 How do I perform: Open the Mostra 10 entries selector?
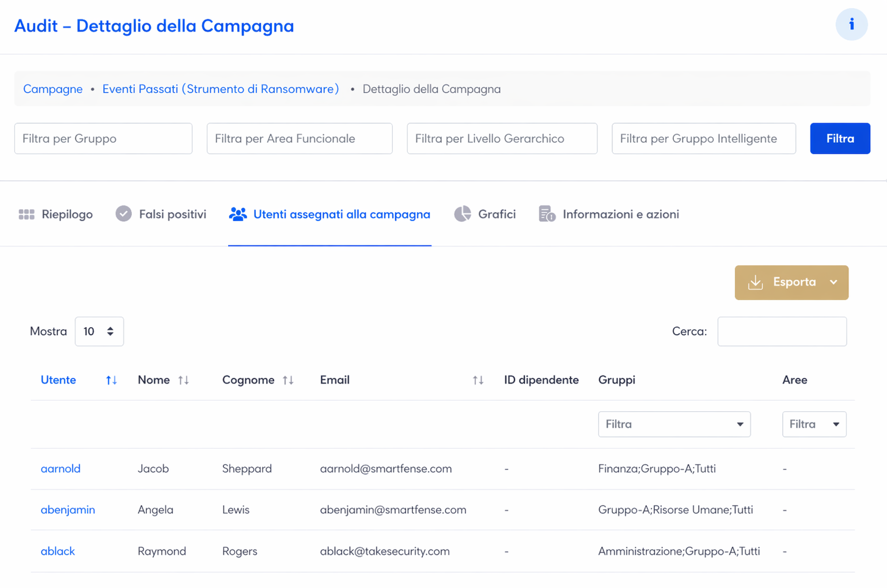point(99,331)
